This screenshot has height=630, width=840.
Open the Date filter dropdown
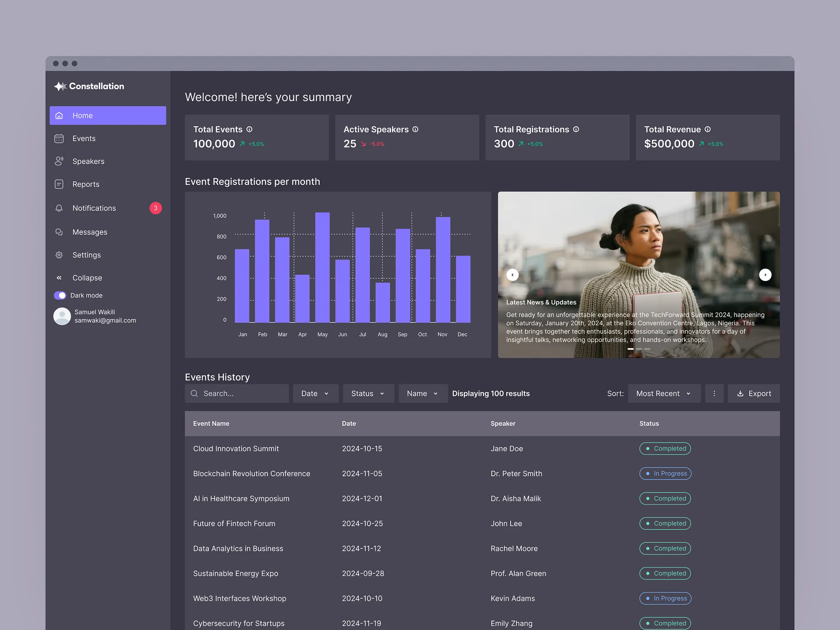(x=315, y=393)
